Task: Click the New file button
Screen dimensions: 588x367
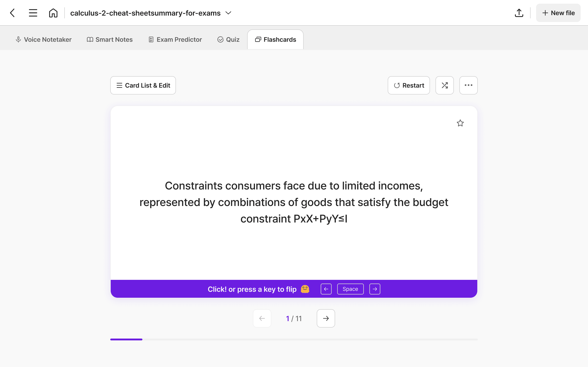Action: [558, 13]
